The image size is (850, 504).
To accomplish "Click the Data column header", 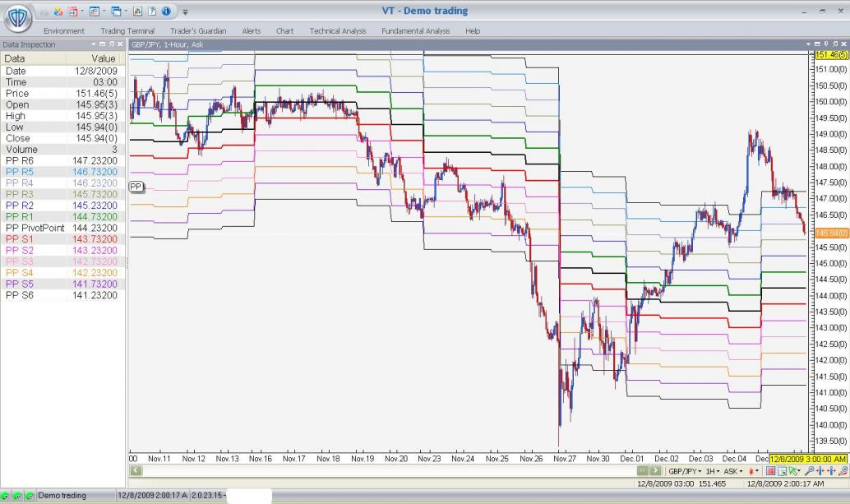I will point(34,58).
